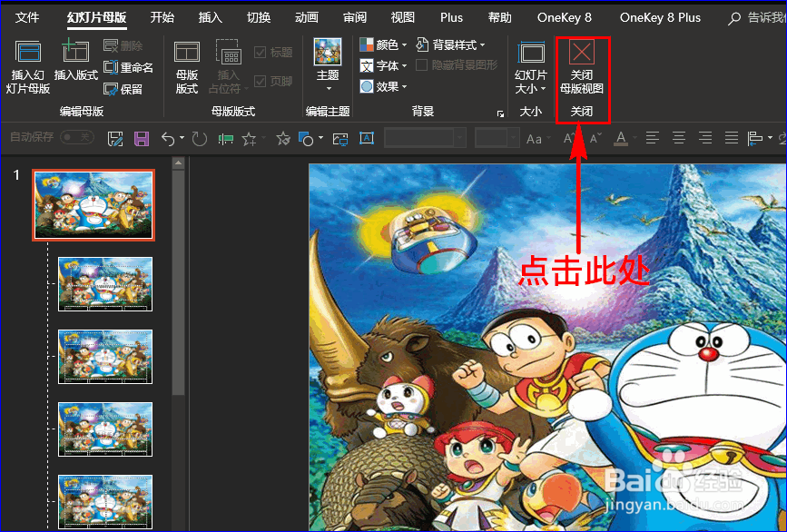Viewport: 787px width, 532px height.
Task: Click the Rename master button
Action: (x=128, y=67)
